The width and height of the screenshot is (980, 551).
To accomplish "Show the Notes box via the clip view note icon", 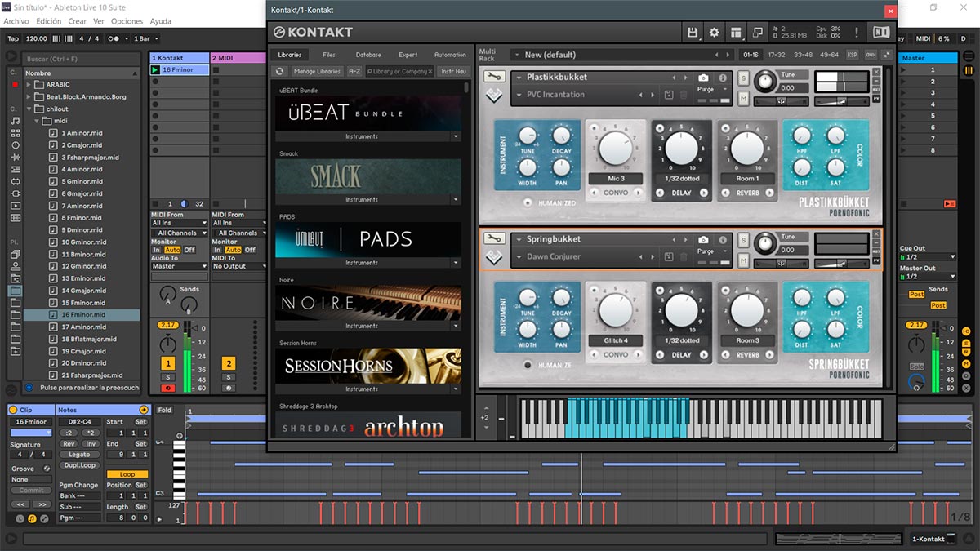I will pos(32,518).
